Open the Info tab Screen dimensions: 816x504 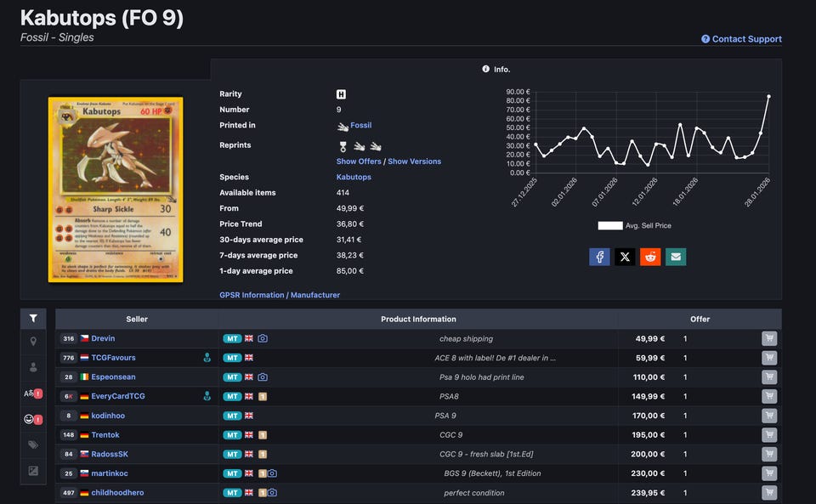pyautogui.click(x=496, y=69)
